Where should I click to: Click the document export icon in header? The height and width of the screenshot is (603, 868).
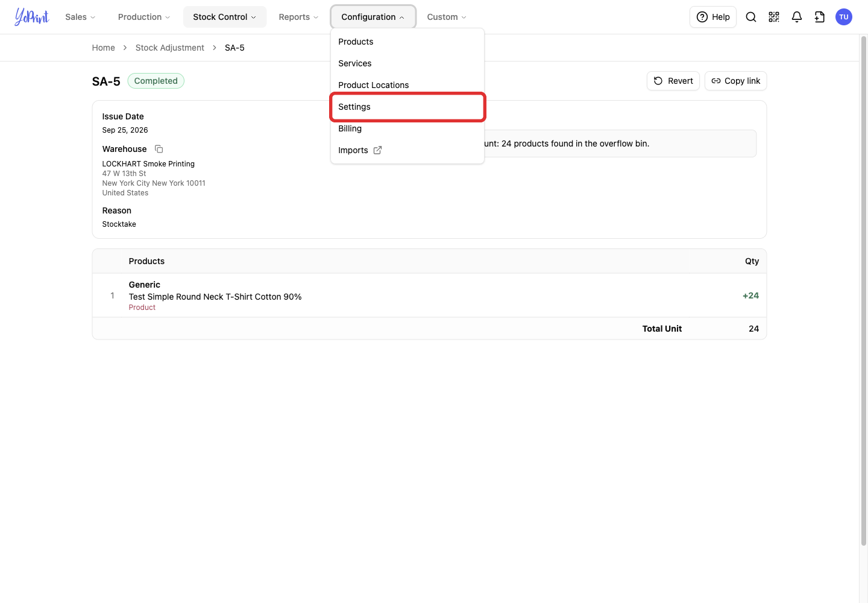pos(820,17)
